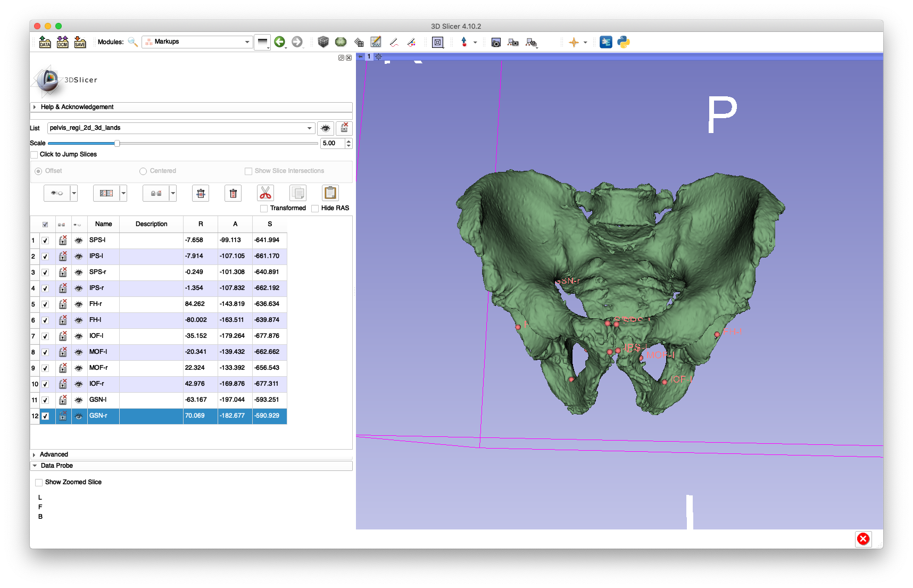
Task: Click the Scale value input field 5.00
Action: pos(333,143)
